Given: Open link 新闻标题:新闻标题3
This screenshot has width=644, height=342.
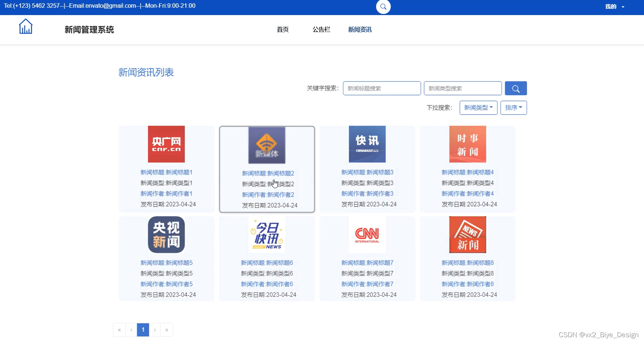Looking at the screenshot, I should pyautogui.click(x=367, y=172).
